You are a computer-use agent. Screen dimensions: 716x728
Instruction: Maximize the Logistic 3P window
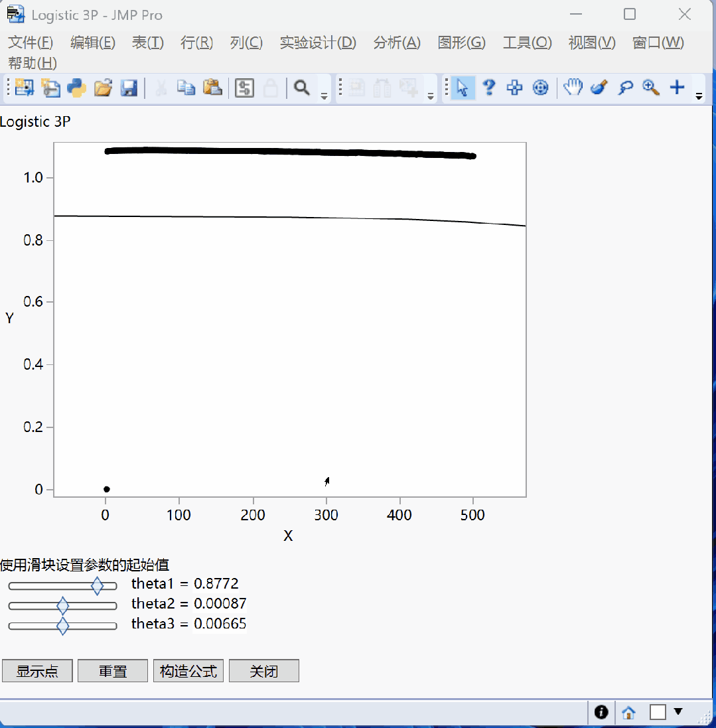click(x=630, y=15)
